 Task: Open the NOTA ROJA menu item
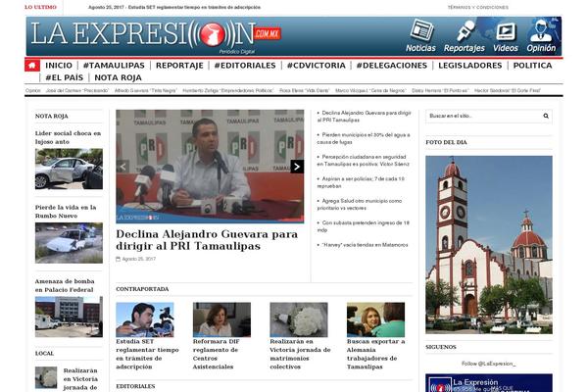coord(119,77)
